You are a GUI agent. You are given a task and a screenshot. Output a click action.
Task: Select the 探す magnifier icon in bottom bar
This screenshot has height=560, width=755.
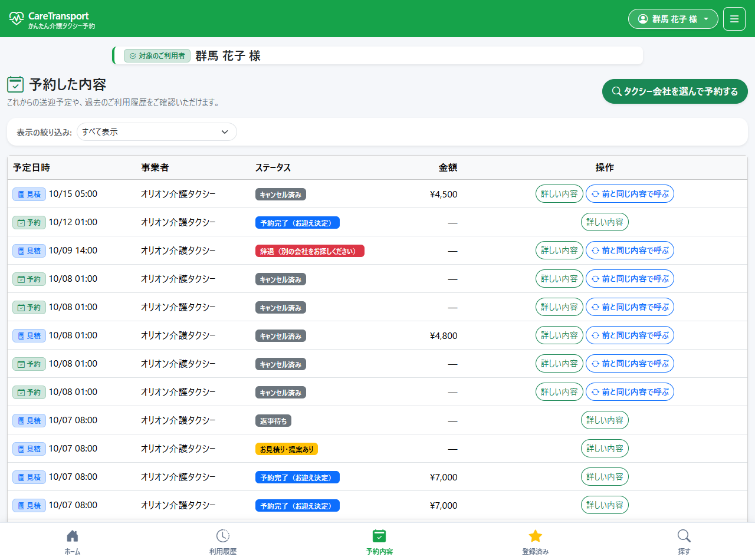(x=684, y=536)
